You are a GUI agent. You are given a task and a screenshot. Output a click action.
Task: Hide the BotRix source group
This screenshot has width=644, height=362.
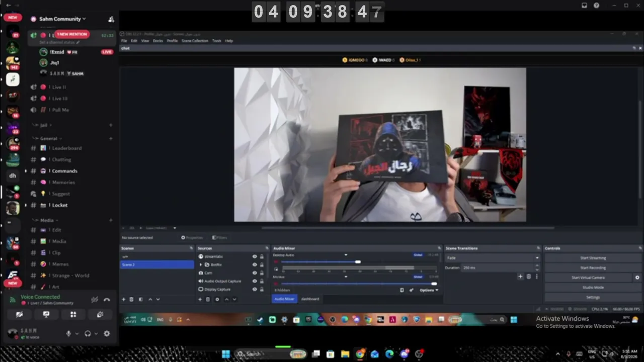click(x=255, y=264)
